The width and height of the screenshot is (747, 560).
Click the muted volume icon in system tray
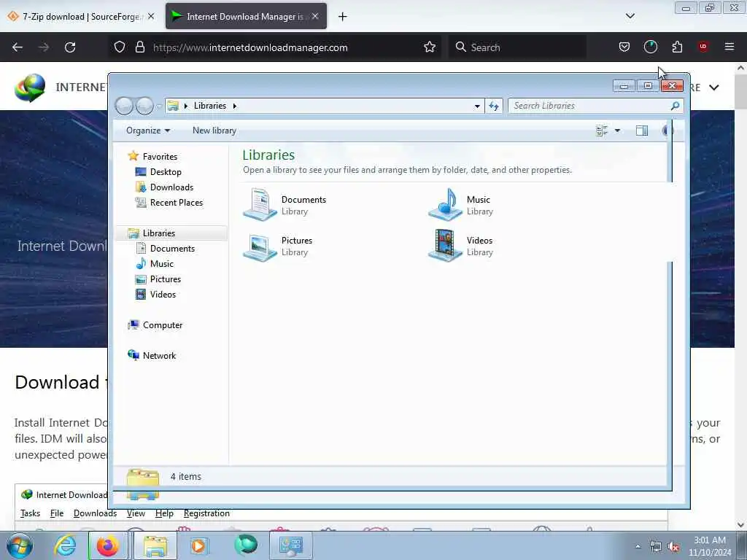tap(673, 547)
